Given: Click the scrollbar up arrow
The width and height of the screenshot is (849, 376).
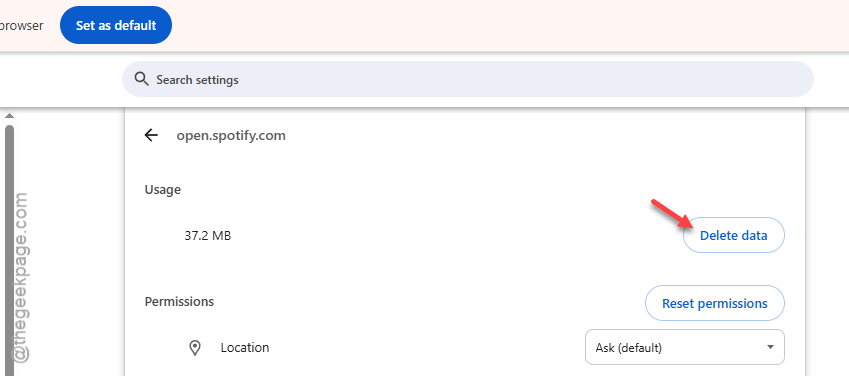Looking at the screenshot, I should coord(9,116).
